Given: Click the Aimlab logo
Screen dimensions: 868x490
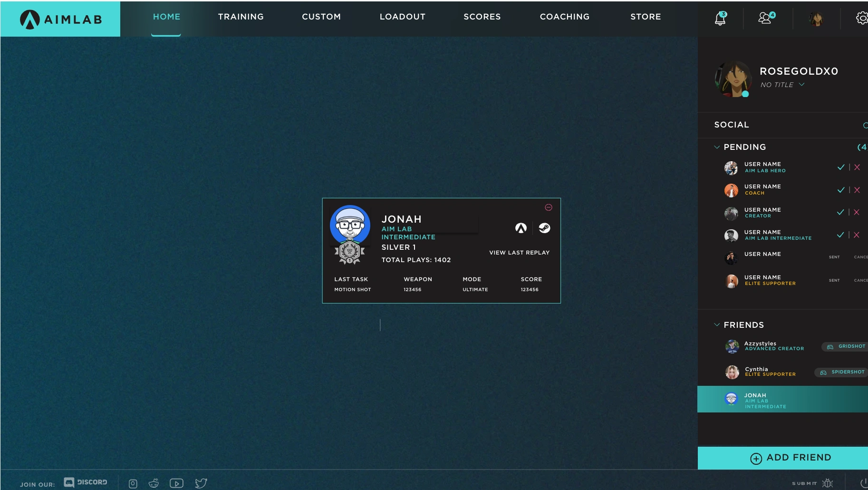Looking at the screenshot, I should tap(61, 19).
